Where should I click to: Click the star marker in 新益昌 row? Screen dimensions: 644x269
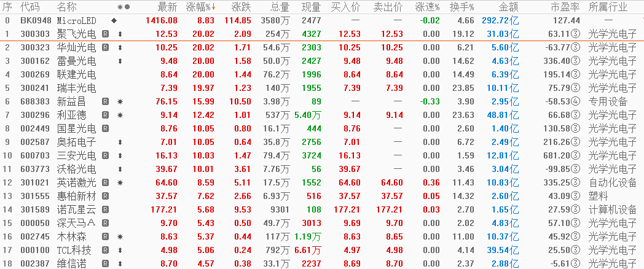click(120, 101)
